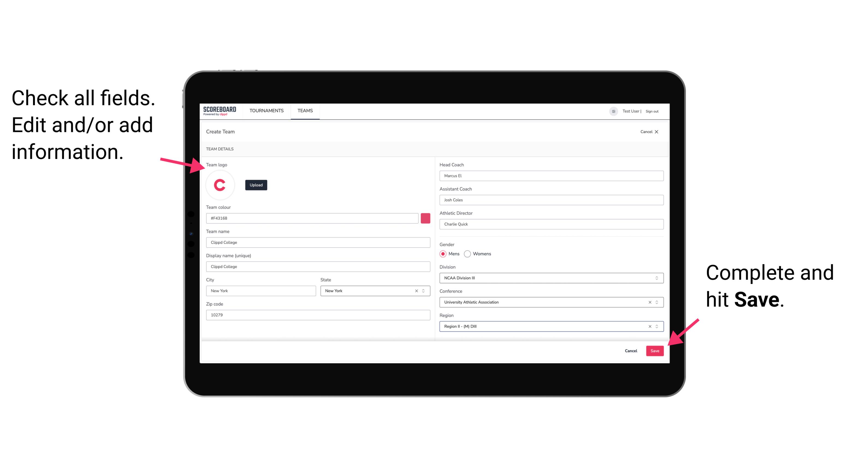
Task: Click the Test User account icon
Action: tap(611, 111)
